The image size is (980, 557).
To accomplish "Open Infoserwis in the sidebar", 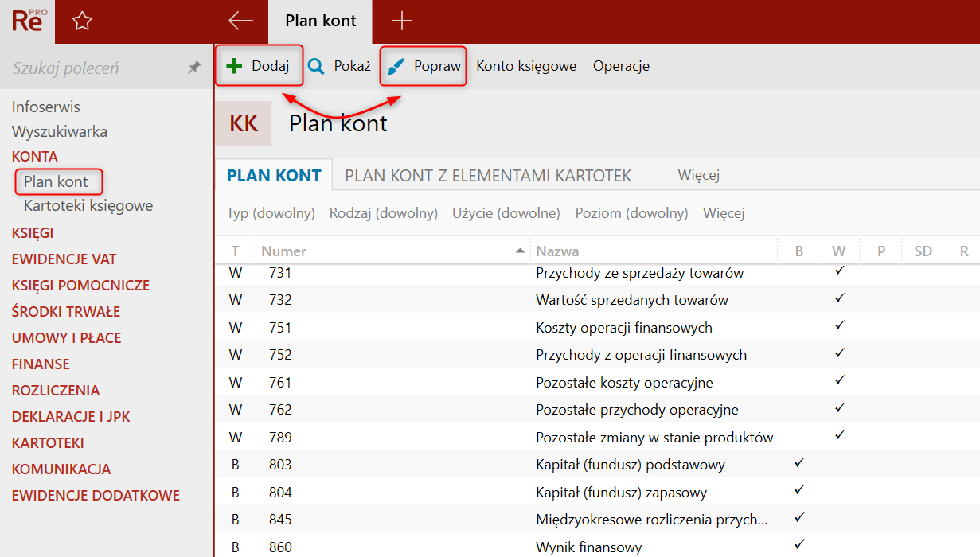I will pos(46,107).
